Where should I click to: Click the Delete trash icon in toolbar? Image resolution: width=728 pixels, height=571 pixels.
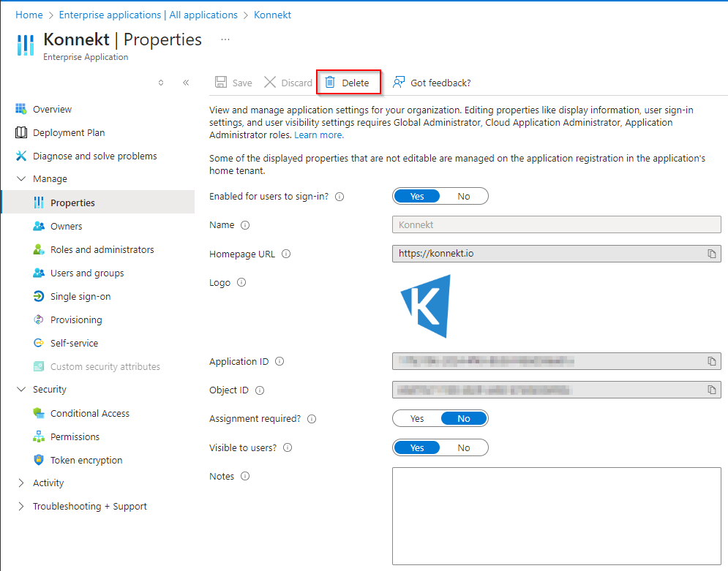(x=330, y=83)
